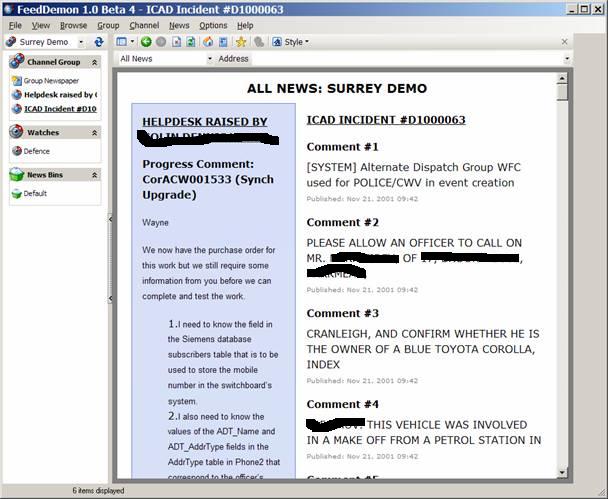Screen dimensions: 608x499
Task: Click the home page icon
Action: 208,42
